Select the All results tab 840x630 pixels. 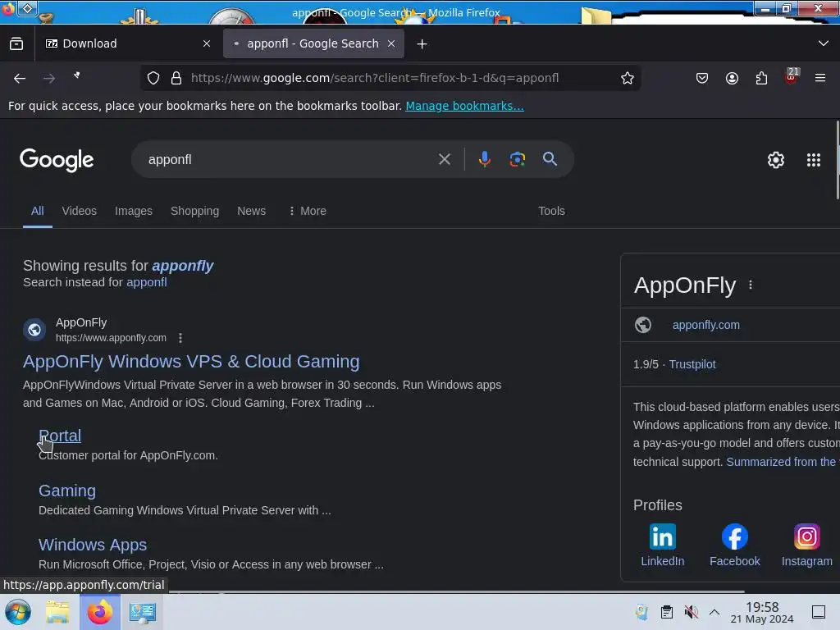pyautogui.click(x=38, y=211)
